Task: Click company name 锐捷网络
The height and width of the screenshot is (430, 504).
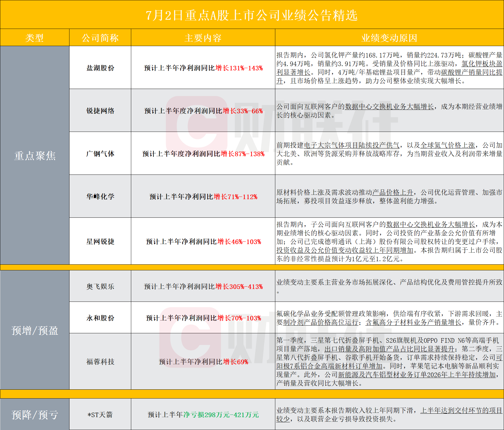Action: click(100, 111)
